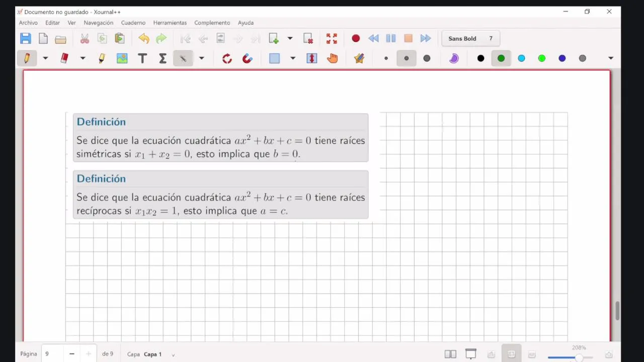Expand the toolbar overflow arrow beside the colors
Screen dimensions: 644x362
coord(611,58)
